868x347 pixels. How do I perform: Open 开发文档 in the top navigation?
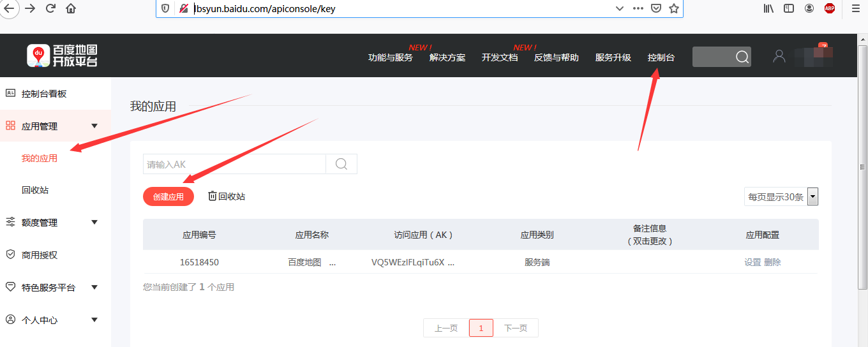coord(499,57)
